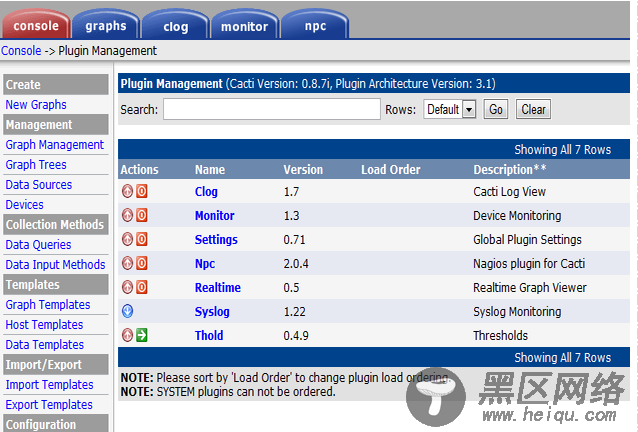The width and height of the screenshot is (638, 432).
Task: Open Data Sources in sidebar
Action: (39, 185)
